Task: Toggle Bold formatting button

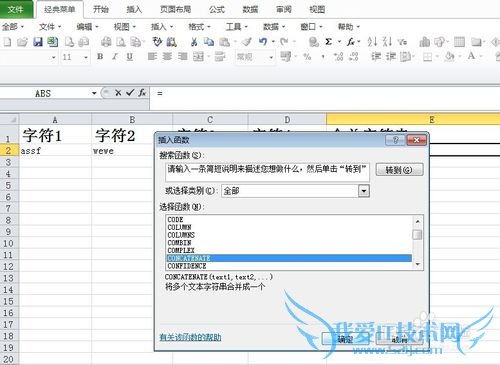Action: [x=100, y=57]
